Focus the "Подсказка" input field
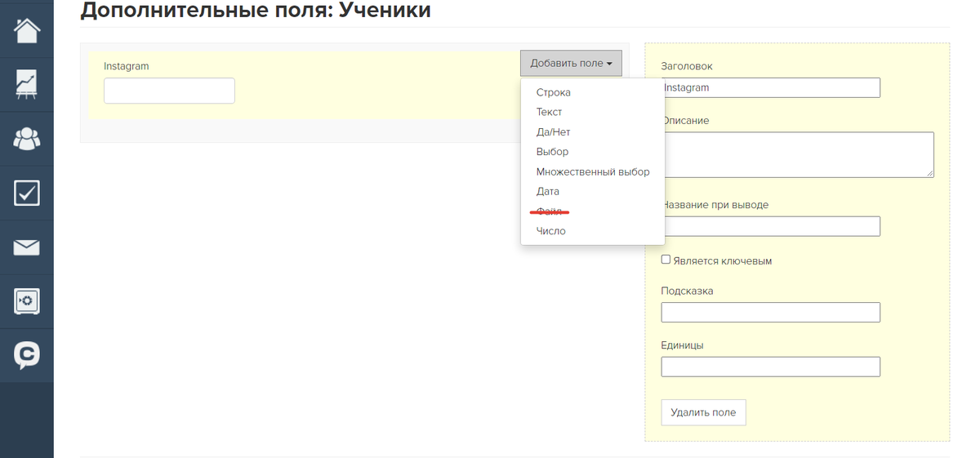This screenshot has width=980, height=458. tap(770, 312)
